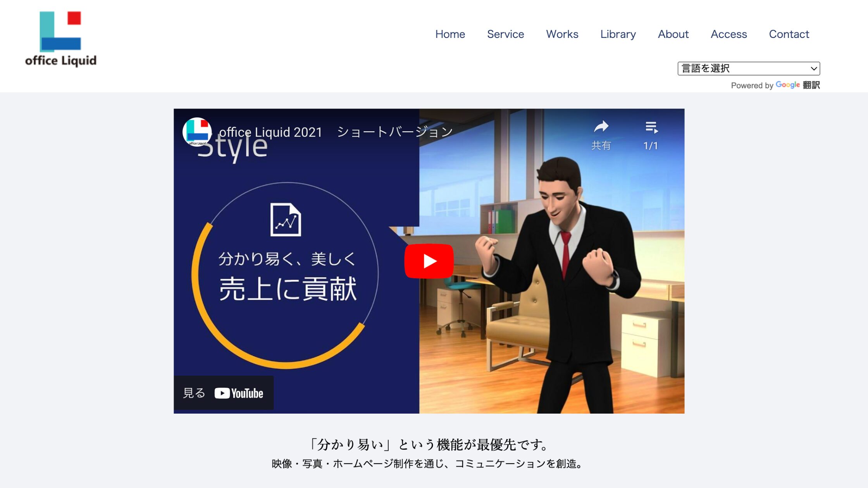Click the YouTube logo in the watch bar
Image resolution: width=868 pixels, height=488 pixels.
(x=238, y=393)
